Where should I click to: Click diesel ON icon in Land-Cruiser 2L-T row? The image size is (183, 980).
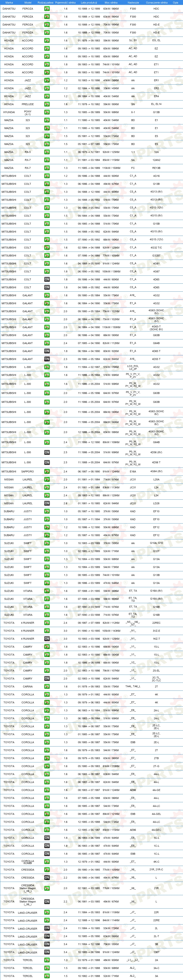click(47, 936)
